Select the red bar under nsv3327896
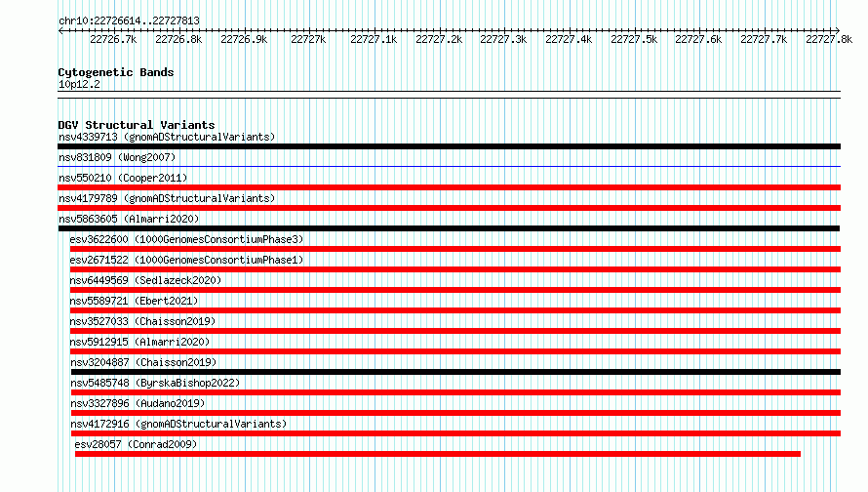Viewport: 868px width, 492px height. coord(455,413)
